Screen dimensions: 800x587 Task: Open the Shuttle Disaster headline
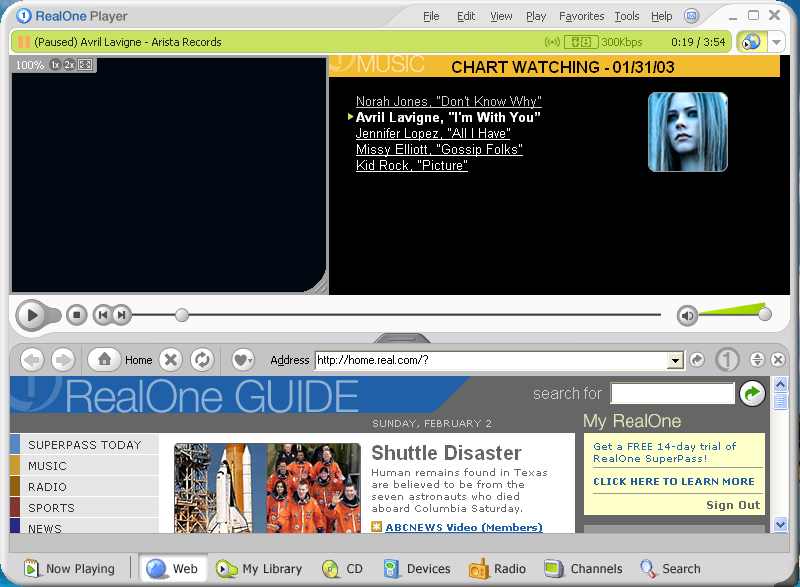click(446, 453)
